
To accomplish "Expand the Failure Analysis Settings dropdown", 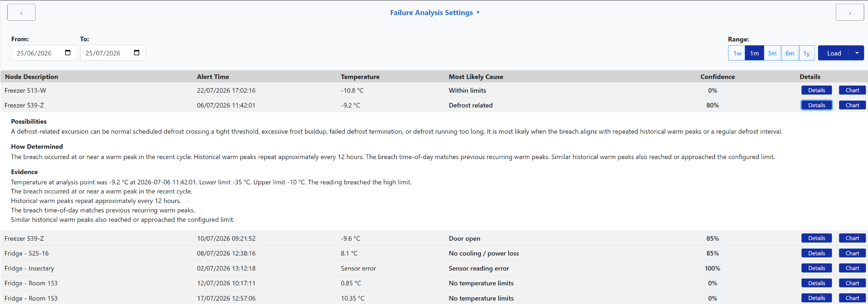I will [435, 13].
